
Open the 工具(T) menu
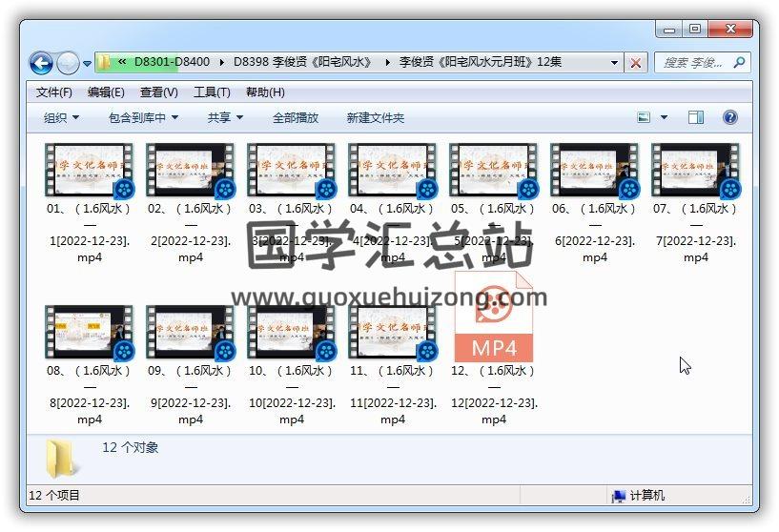tap(212, 92)
